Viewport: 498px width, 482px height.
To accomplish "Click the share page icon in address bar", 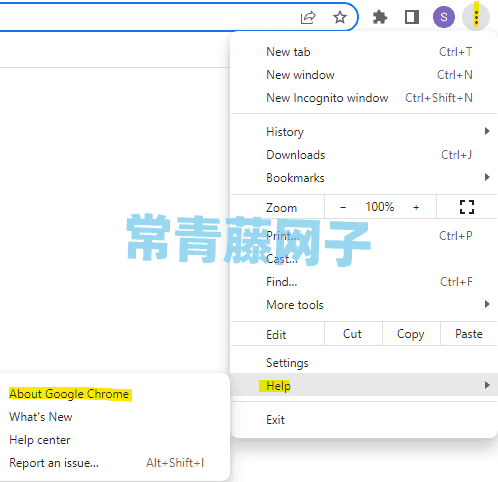I will (308, 17).
